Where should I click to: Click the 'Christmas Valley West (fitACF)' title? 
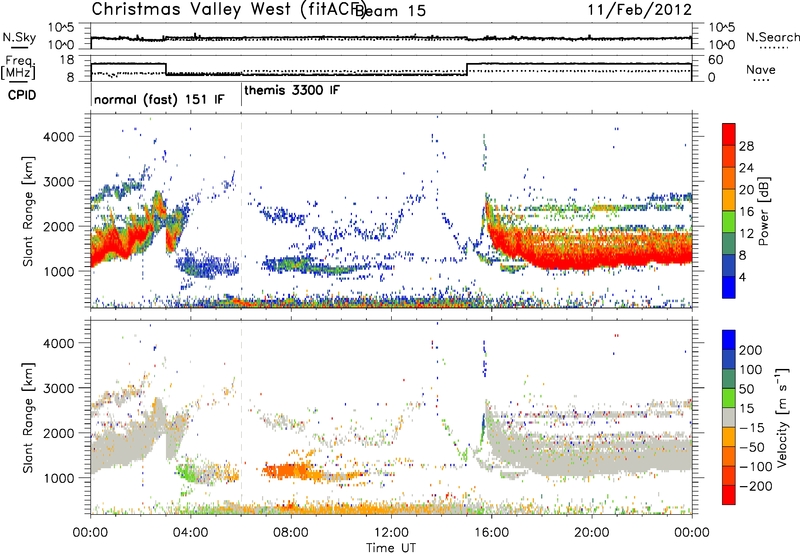(x=228, y=10)
